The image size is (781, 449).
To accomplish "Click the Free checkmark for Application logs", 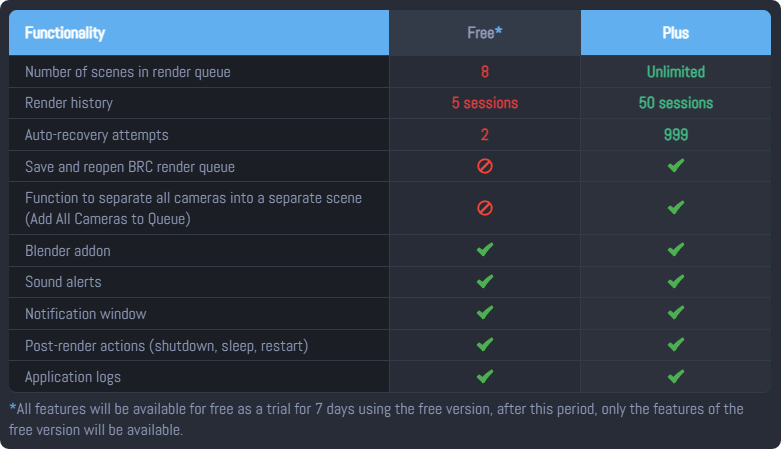I will [485, 376].
